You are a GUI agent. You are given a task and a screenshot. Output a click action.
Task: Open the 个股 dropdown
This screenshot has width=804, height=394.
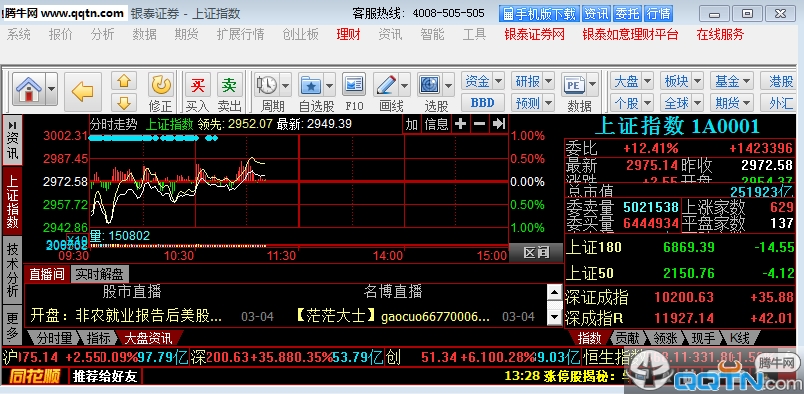[x=631, y=103]
